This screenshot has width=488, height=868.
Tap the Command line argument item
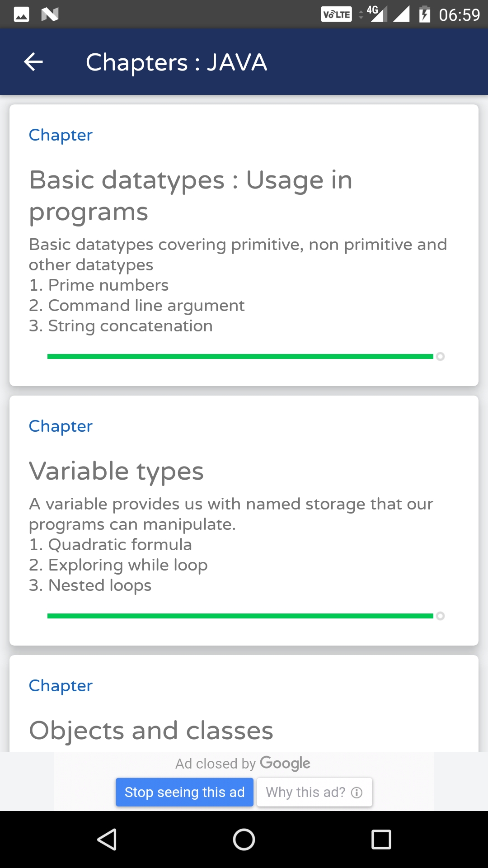137,306
